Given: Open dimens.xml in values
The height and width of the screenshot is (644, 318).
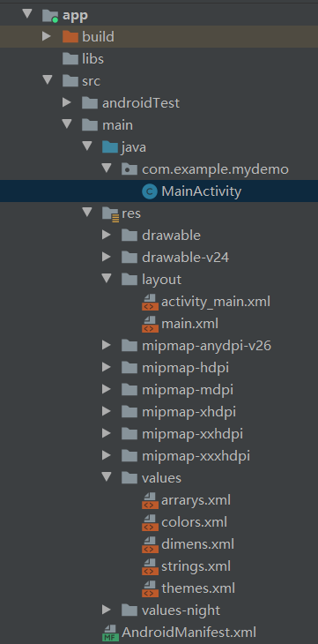Looking at the screenshot, I should (198, 544).
